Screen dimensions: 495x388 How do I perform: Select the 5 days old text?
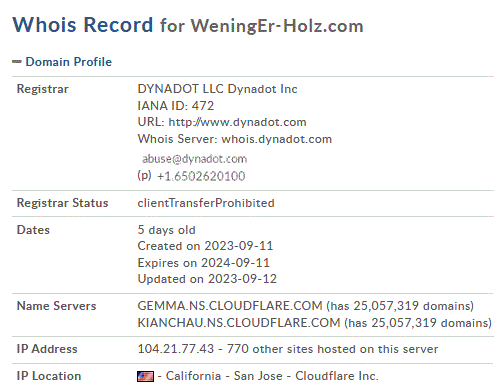[x=166, y=230]
